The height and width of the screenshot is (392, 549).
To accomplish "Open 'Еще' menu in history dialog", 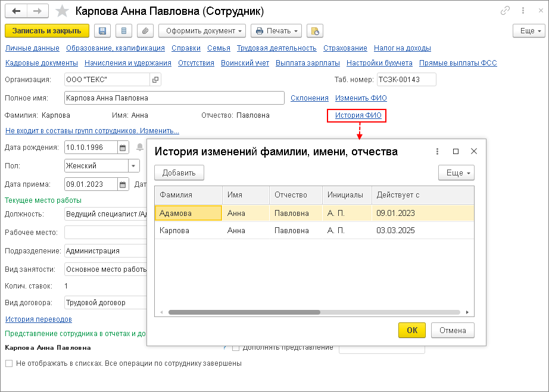I will pyautogui.click(x=456, y=173).
